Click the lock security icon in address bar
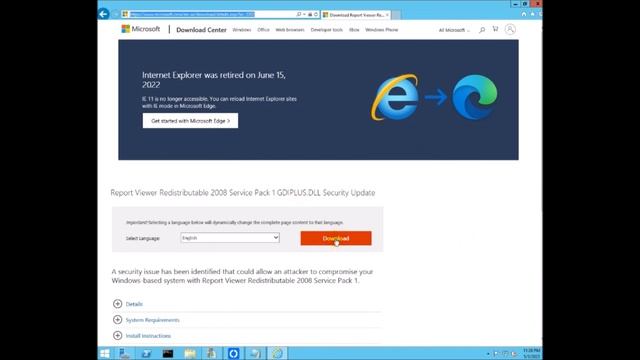Viewport: 640px width, 360px height. point(310,14)
